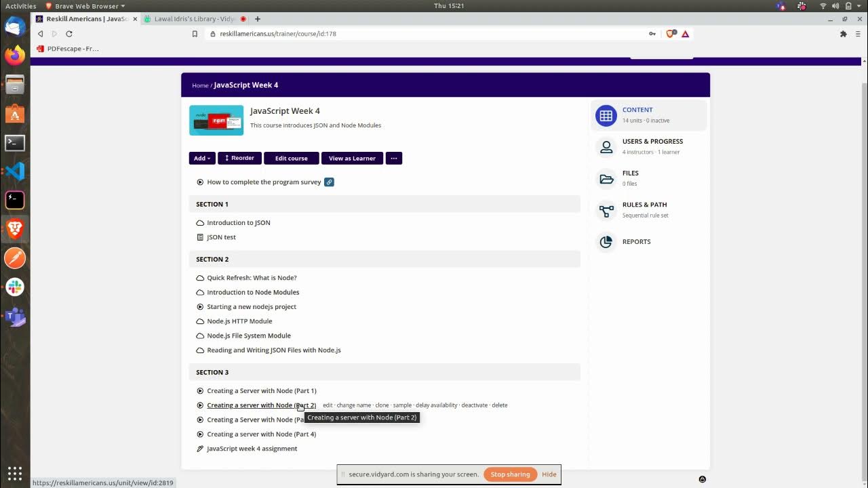
Task: Click the clock Thu 15:21
Action: (448, 6)
